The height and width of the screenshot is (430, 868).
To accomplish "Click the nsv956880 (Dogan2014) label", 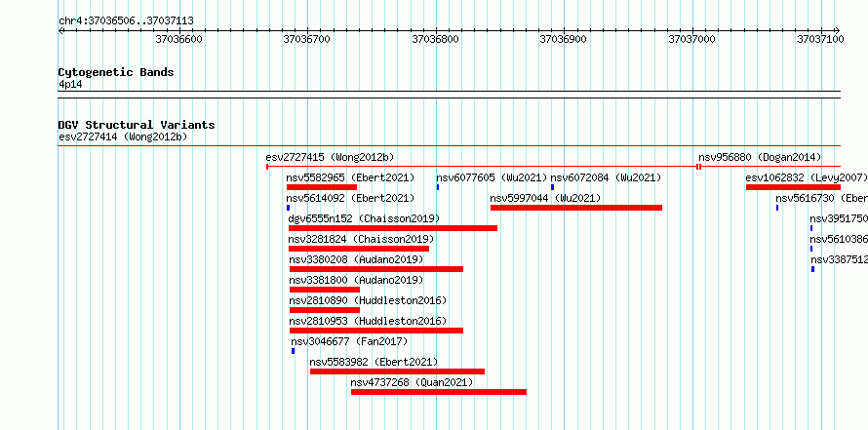I will [760, 157].
